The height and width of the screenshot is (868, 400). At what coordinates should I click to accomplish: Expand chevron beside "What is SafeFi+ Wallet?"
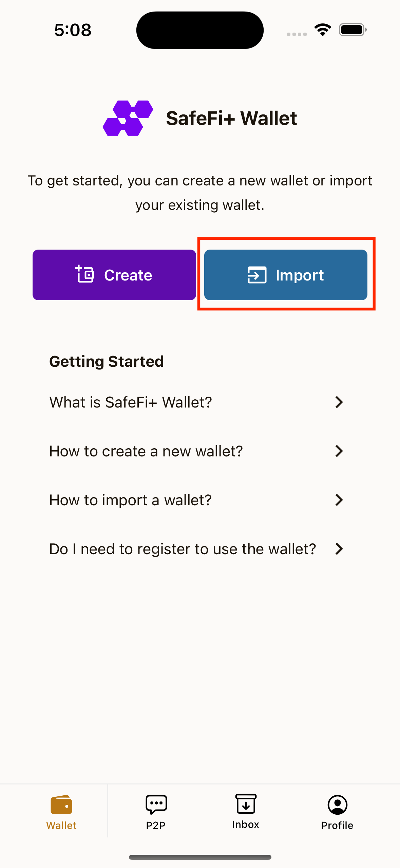(339, 402)
